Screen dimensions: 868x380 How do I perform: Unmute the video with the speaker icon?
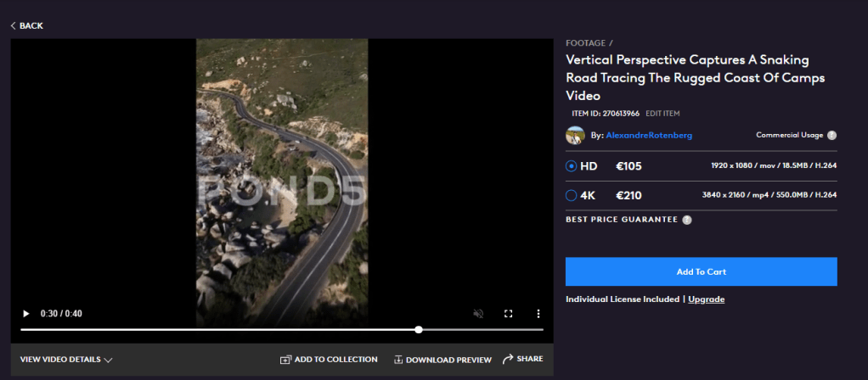point(479,314)
